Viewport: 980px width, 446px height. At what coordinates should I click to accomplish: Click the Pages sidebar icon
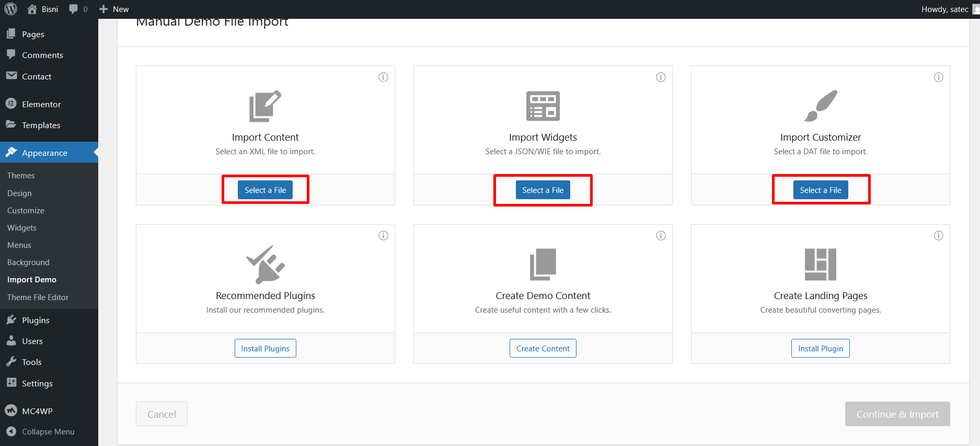[x=11, y=34]
